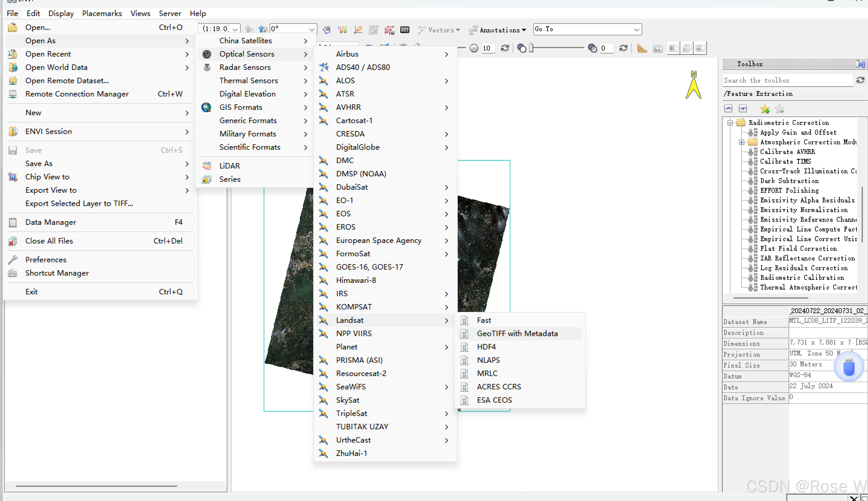Expand the Atmospheric Correction Module folder
The width and height of the screenshot is (868, 501).
pos(742,142)
